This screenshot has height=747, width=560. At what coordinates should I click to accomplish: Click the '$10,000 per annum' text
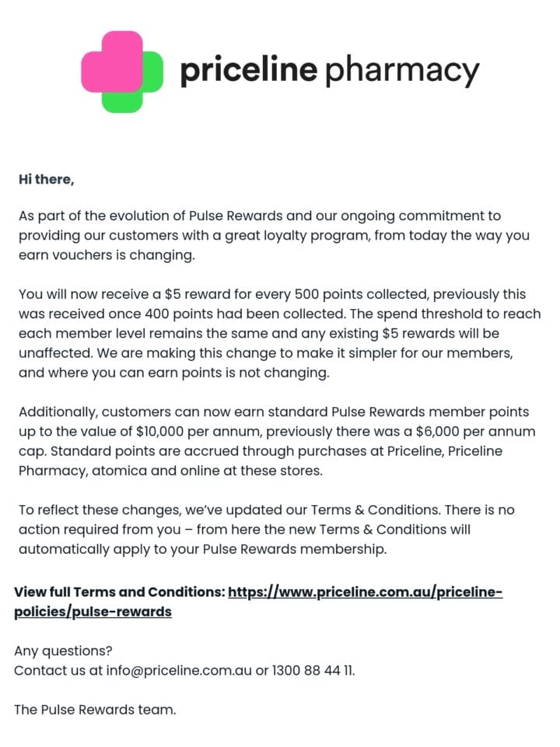point(199,432)
